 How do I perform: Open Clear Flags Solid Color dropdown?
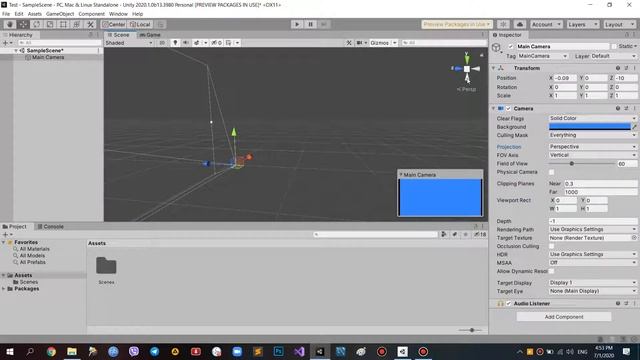(x=593, y=118)
